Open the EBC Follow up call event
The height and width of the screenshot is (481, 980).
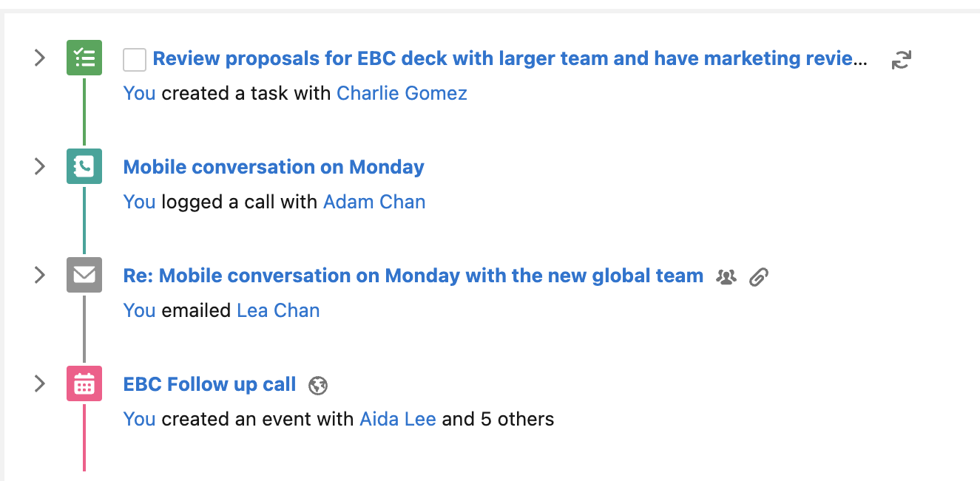tap(209, 384)
